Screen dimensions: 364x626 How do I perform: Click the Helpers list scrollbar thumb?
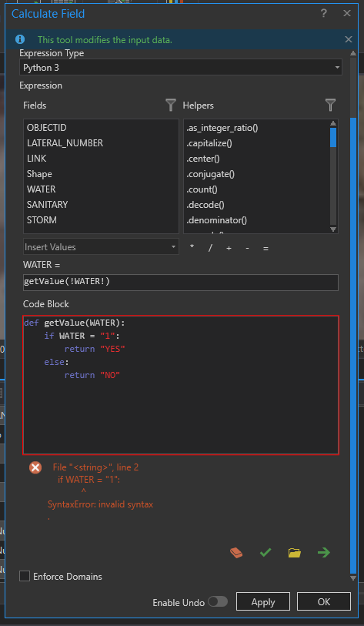[x=333, y=138]
